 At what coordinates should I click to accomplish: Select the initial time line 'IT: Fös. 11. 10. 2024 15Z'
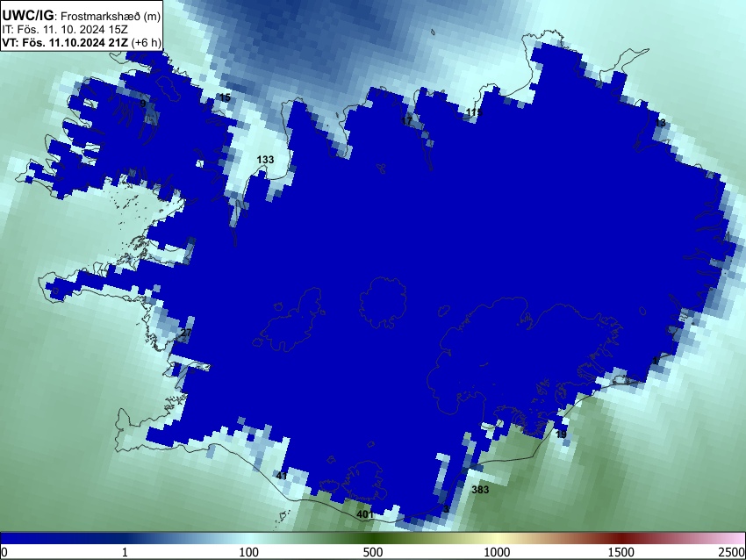tap(65, 30)
